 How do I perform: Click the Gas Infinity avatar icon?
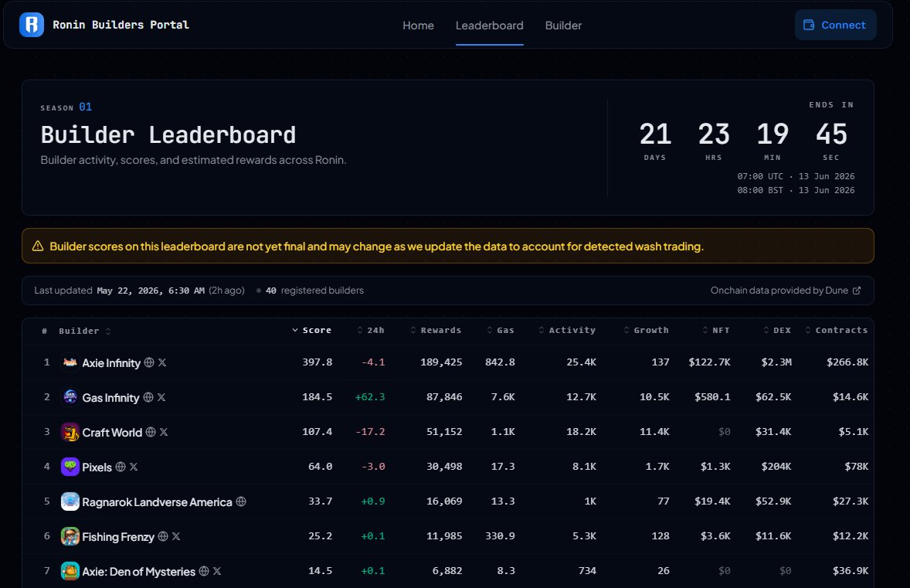pos(70,397)
